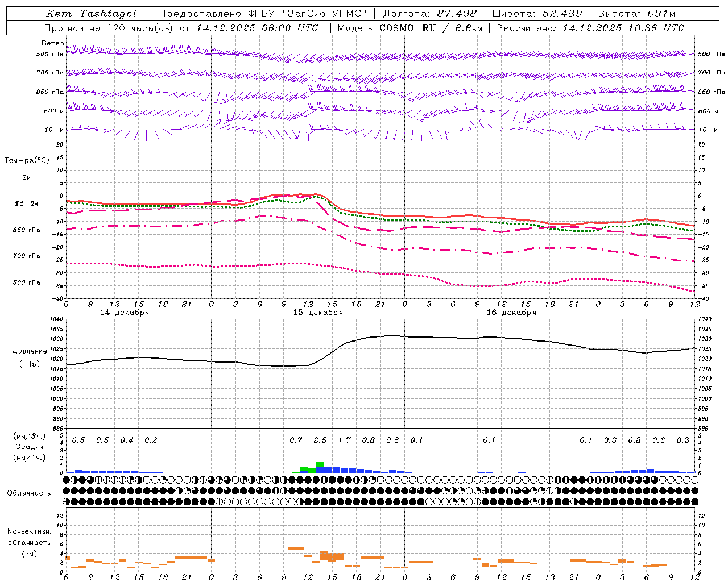Click the station name Kem_Tashtagol
This screenshot has height=582, width=728.
pyautogui.click(x=92, y=14)
